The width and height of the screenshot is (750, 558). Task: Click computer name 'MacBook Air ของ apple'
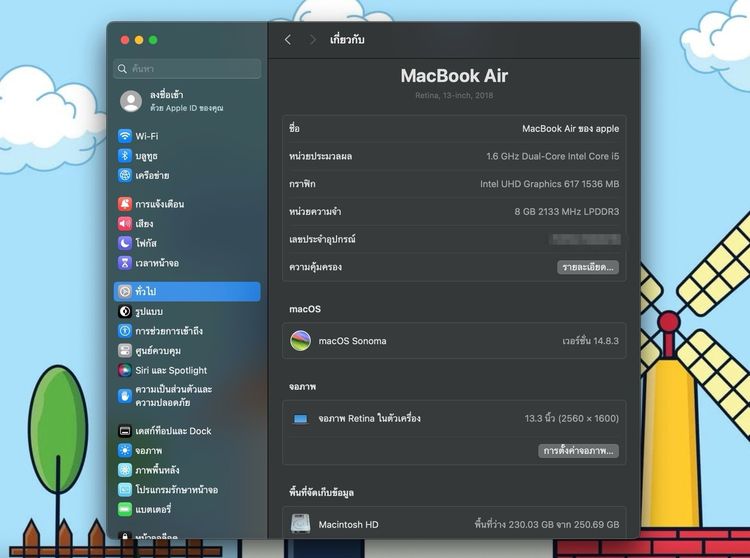click(x=570, y=129)
